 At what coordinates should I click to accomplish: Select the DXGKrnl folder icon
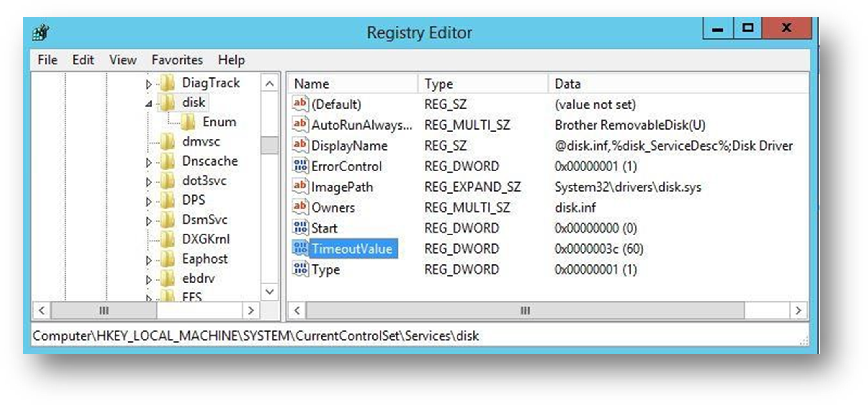168,239
